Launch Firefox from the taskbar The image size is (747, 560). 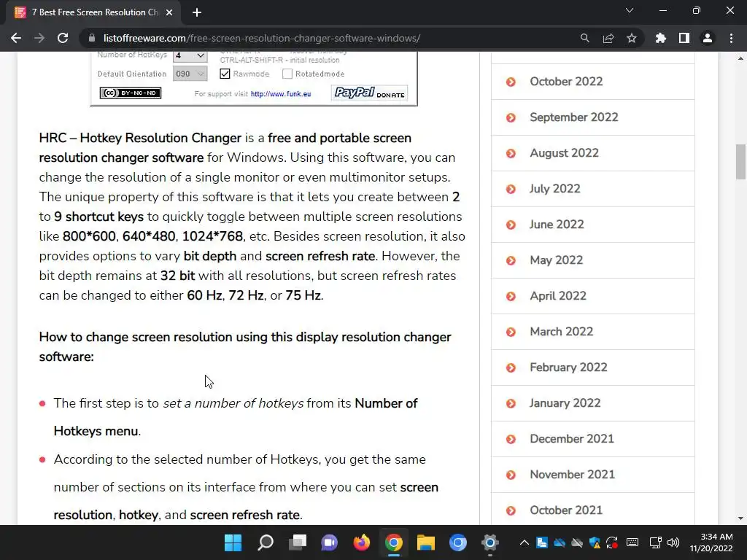362,542
